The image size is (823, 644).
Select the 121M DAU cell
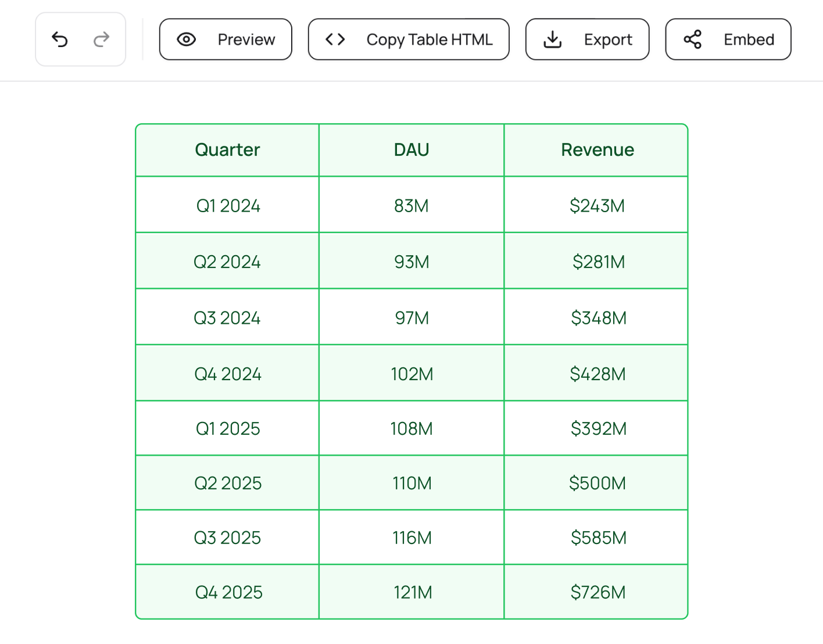(x=411, y=592)
